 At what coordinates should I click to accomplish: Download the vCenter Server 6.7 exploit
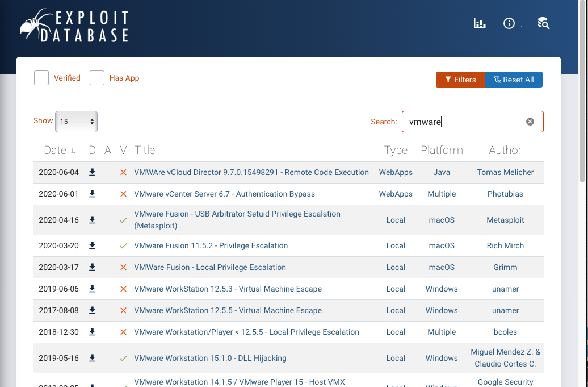pyautogui.click(x=93, y=194)
